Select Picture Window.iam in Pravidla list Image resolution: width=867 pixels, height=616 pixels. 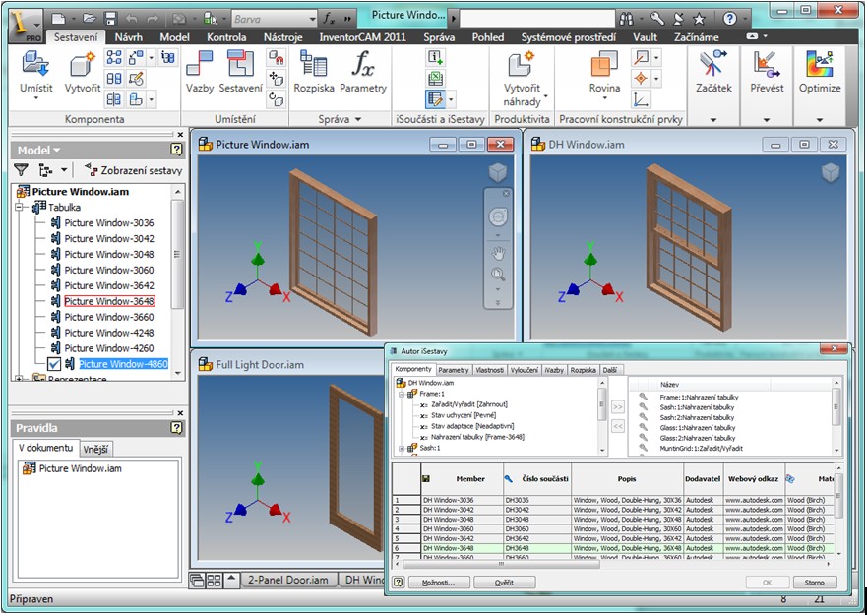point(80,469)
